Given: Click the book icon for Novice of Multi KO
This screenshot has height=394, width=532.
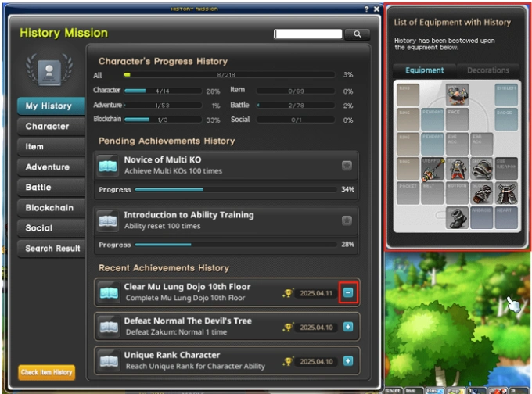Looking at the screenshot, I should [108, 166].
